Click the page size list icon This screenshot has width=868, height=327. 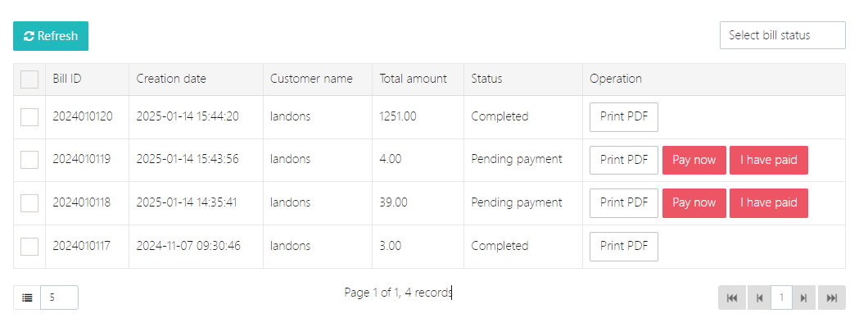point(27,297)
